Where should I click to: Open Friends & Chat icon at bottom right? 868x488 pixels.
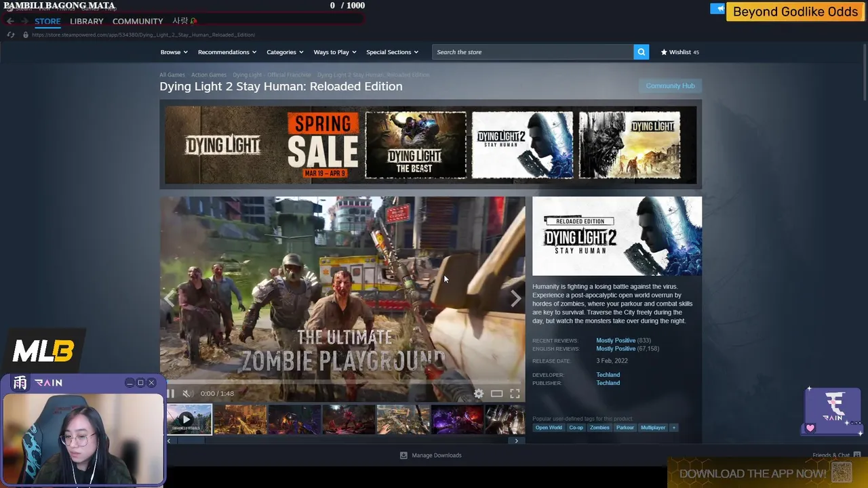(x=856, y=455)
